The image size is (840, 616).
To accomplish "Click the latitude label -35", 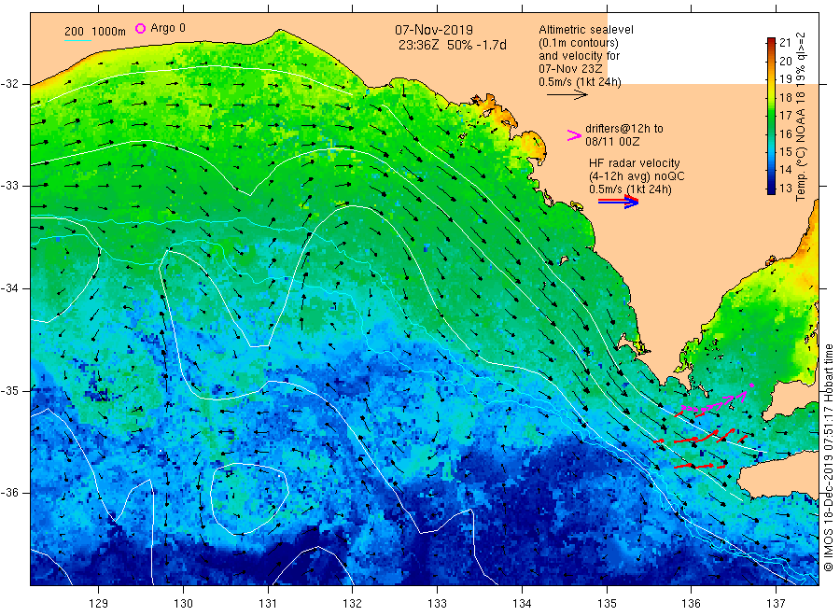I will click(x=9, y=390).
